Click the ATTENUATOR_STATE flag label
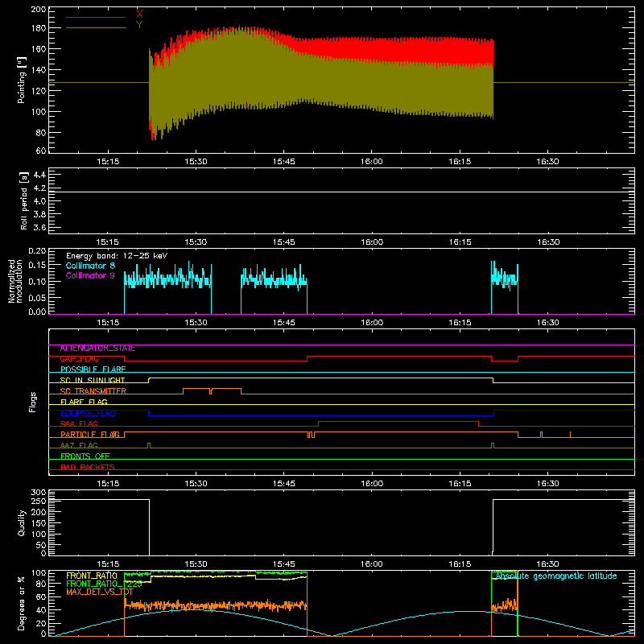Screen dimensions: 644x644 tap(97, 349)
